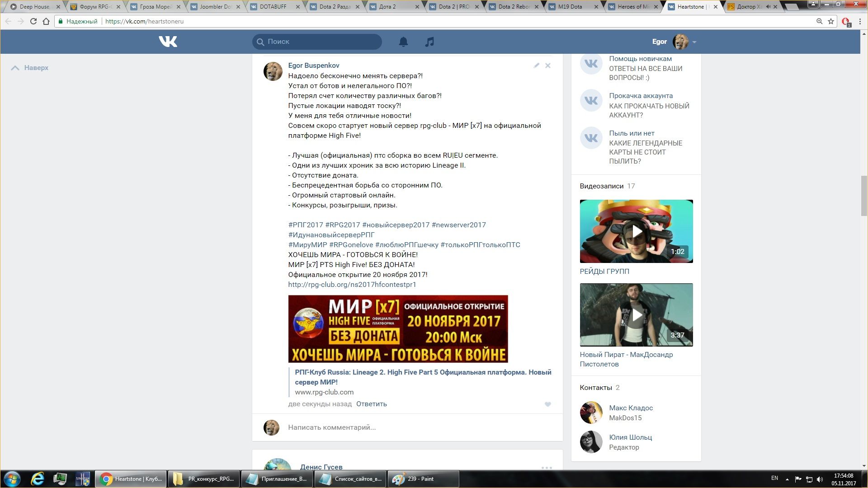Switch to the DOTABUFF tab

[x=274, y=7]
